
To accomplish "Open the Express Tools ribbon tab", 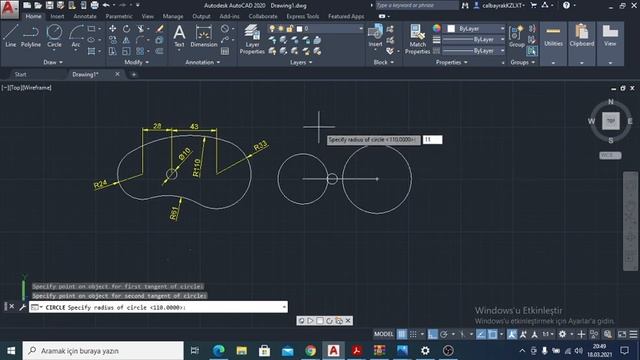I will click(x=302, y=16).
